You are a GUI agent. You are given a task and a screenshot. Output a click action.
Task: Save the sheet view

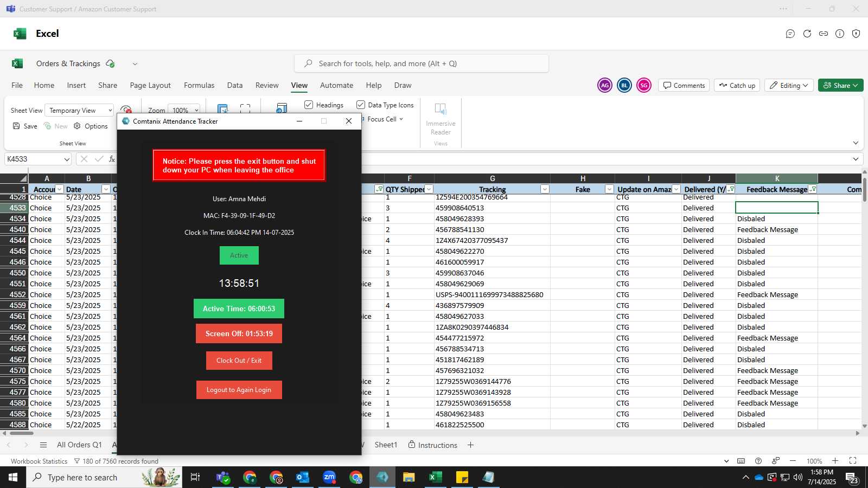pyautogui.click(x=25, y=126)
